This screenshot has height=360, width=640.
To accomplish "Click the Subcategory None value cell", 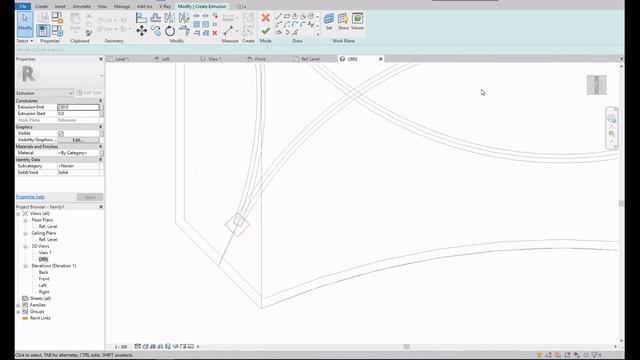I will coord(78,166).
